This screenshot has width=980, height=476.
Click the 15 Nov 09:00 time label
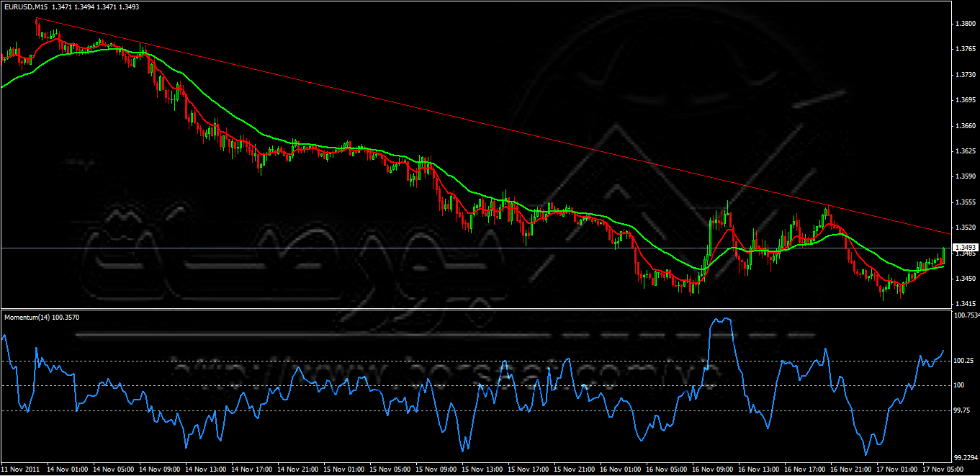click(x=438, y=469)
